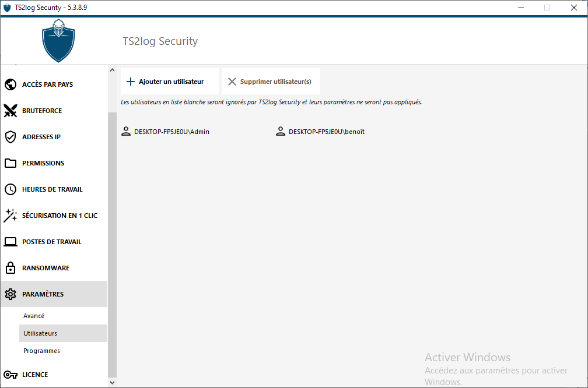Click the laptop icon for Postes de travail

[x=10, y=242]
